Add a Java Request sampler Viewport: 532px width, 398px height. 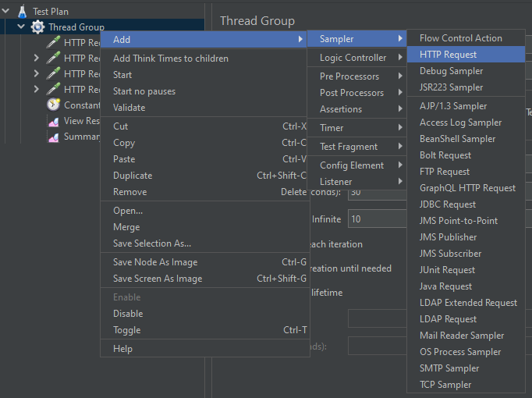pos(466,286)
